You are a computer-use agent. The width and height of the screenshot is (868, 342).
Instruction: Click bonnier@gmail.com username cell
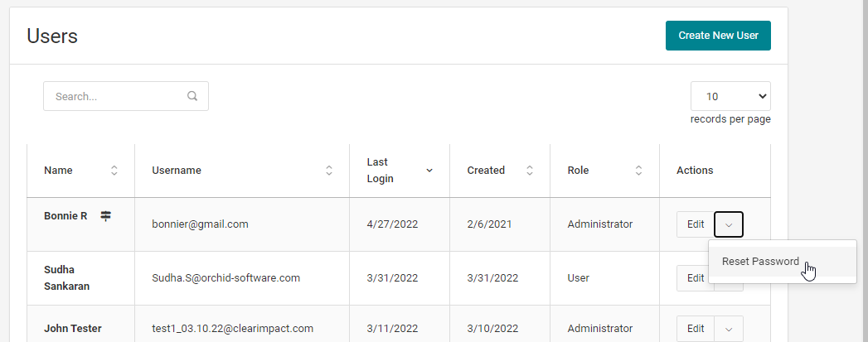200,224
